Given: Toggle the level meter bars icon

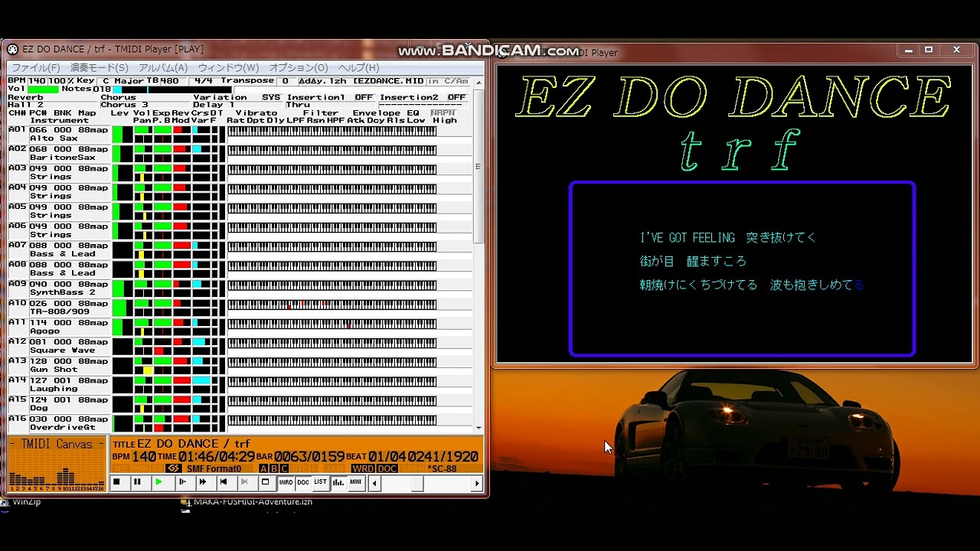Looking at the screenshot, I should (338, 482).
